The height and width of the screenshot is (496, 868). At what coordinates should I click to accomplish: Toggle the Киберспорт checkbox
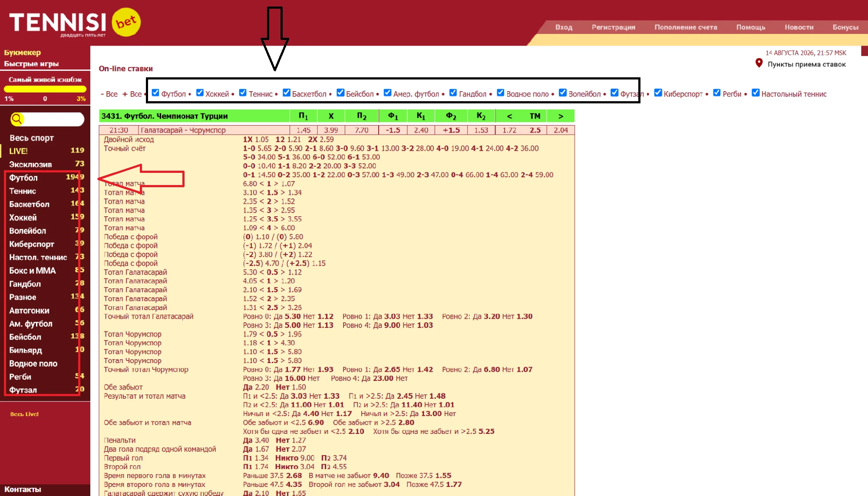[x=658, y=93]
